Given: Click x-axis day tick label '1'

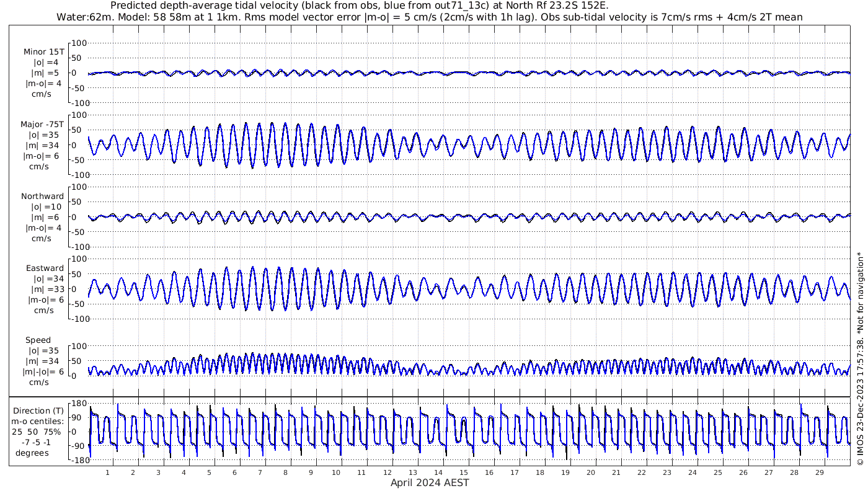Looking at the screenshot, I should pos(107,472).
